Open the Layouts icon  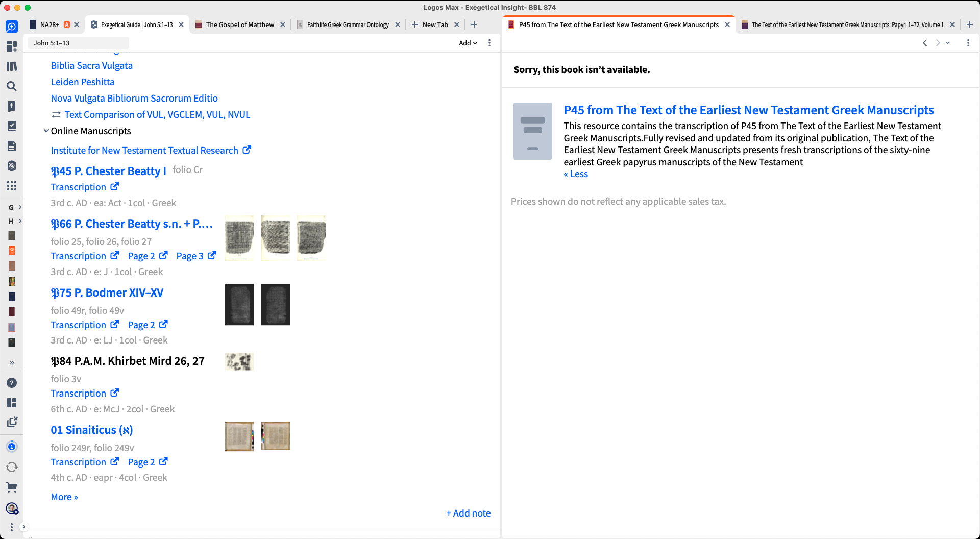pyautogui.click(x=12, y=403)
